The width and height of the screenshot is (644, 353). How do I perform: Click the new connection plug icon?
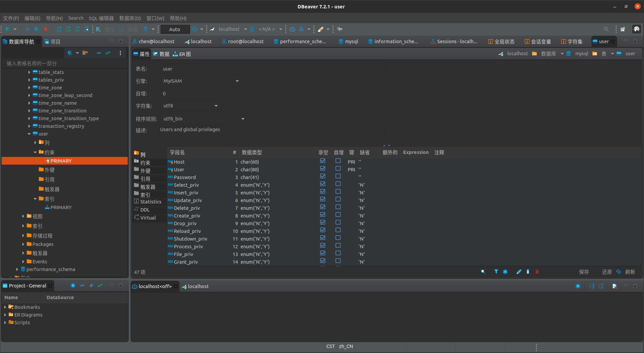8,29
